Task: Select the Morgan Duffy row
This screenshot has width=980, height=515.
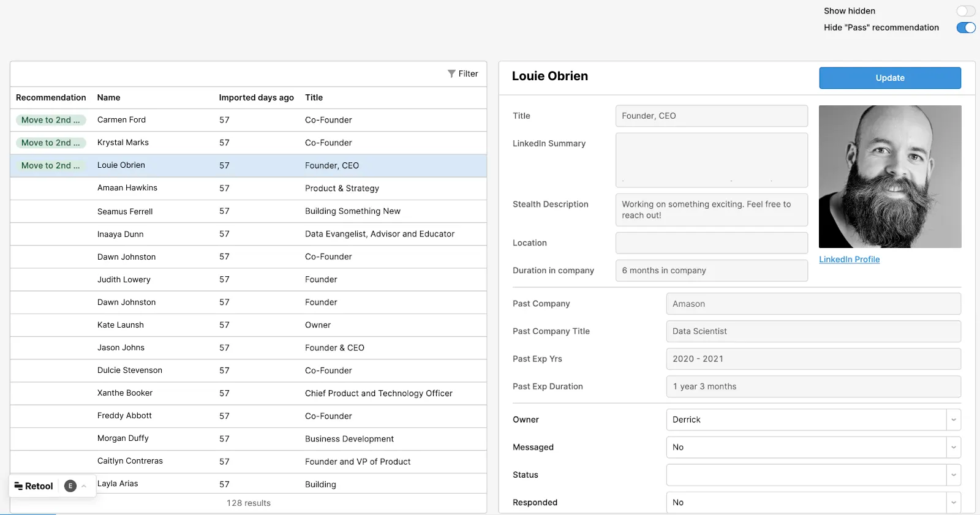Action: [248, 438]
